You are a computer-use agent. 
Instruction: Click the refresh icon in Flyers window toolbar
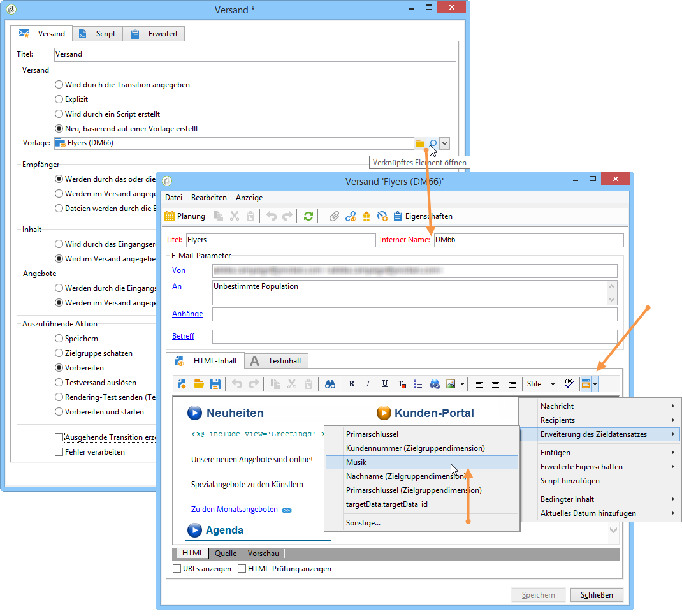308,216
